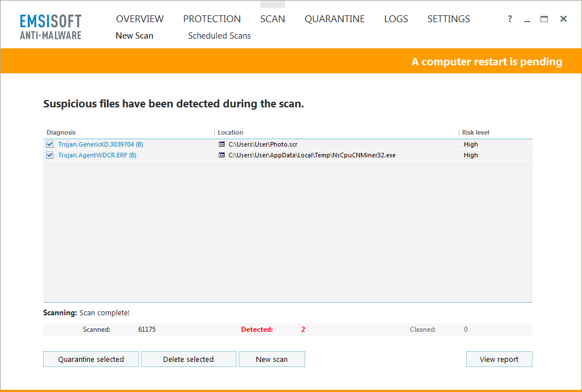Open View report
Image resolution: width=582 pixels, height=392 pixels.
click(x=499, y=359)
